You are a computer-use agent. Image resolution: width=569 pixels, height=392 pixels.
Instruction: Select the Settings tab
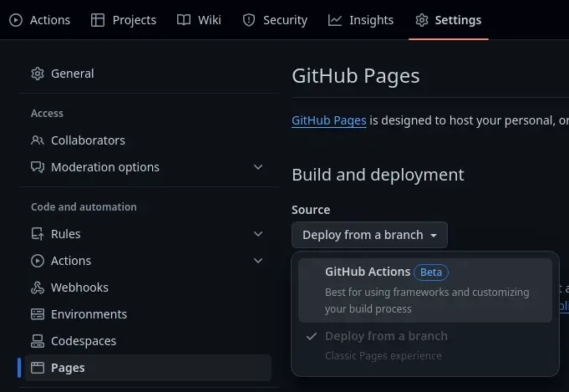[449, 20]
